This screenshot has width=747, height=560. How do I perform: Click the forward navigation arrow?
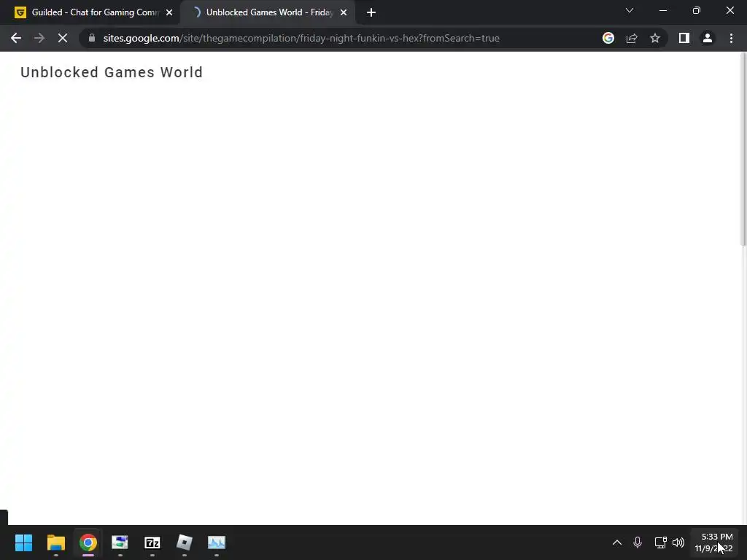(x=39, y=38)
